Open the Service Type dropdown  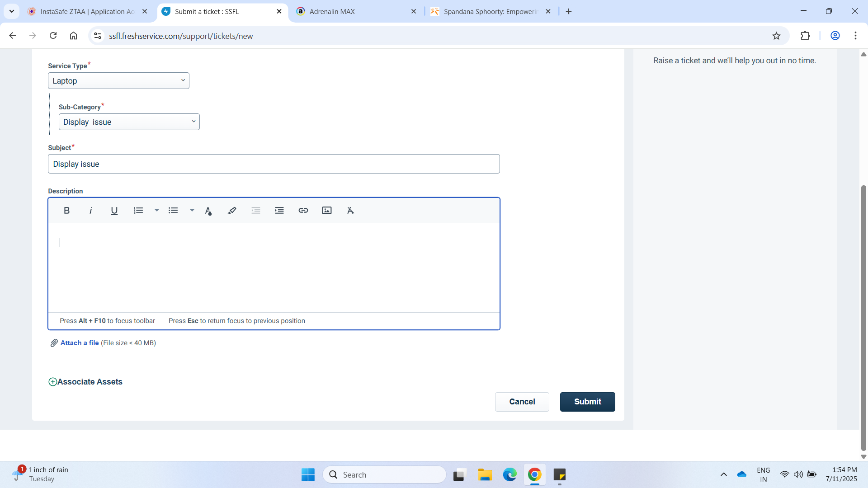[x=118, y=81]
